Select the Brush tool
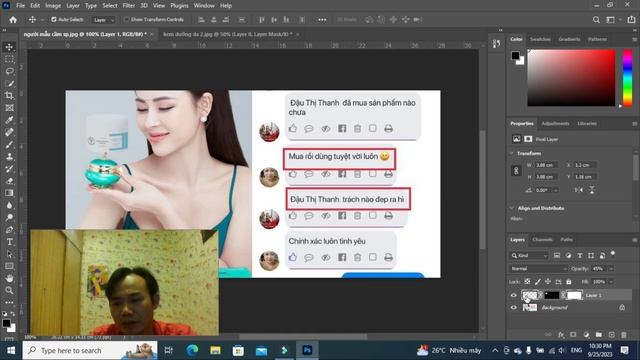 pos(9,144)
